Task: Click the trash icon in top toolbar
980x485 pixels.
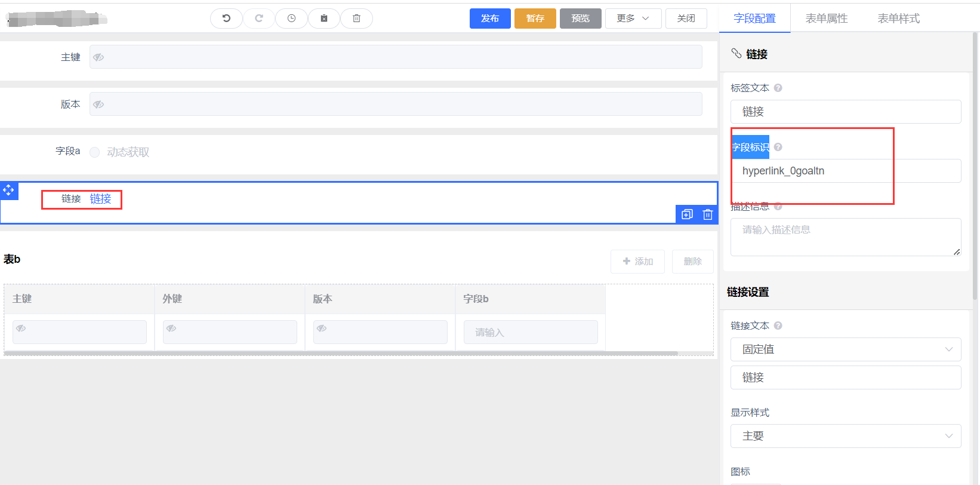Action: tap(356, 19)
